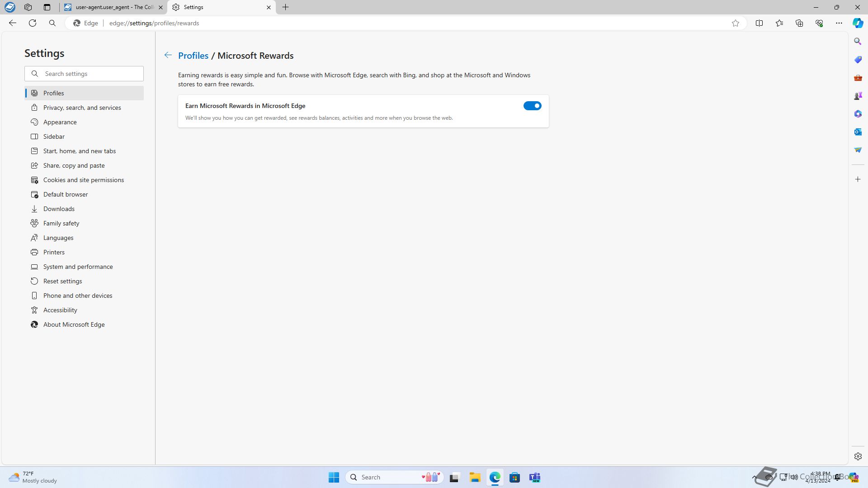Go back using the arrow beside Profiles
Screen dimensions: 868x488
point(168,55)
